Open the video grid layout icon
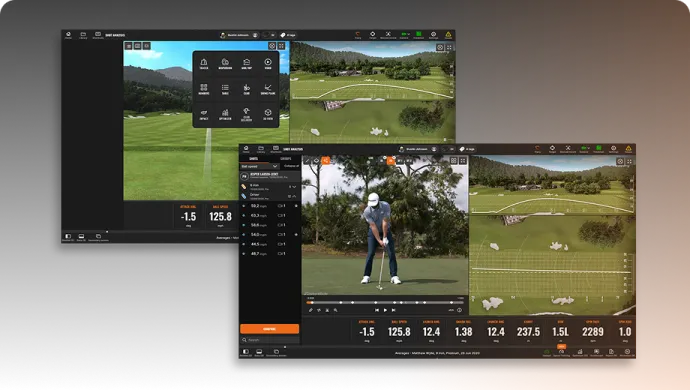This screenshot has height=390, width=690. pyautogui.click(x=454, y=161)
